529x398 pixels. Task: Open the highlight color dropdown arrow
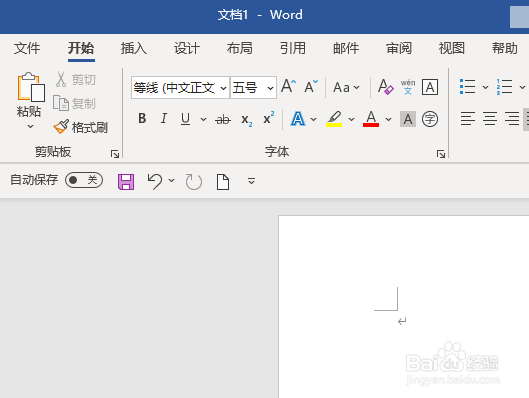tap(352, 119)
